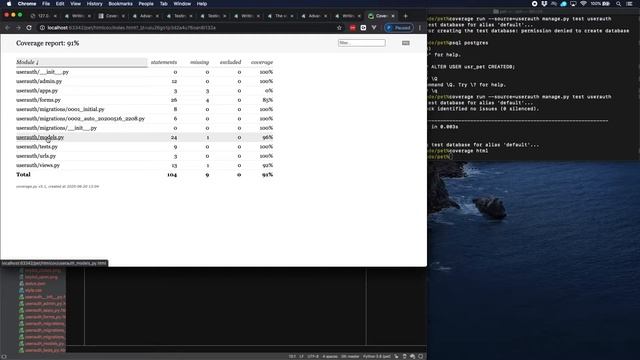This screenshot has width=640, height=360.
Task: Sort table by statements column
Action: (x=164, y=62)
